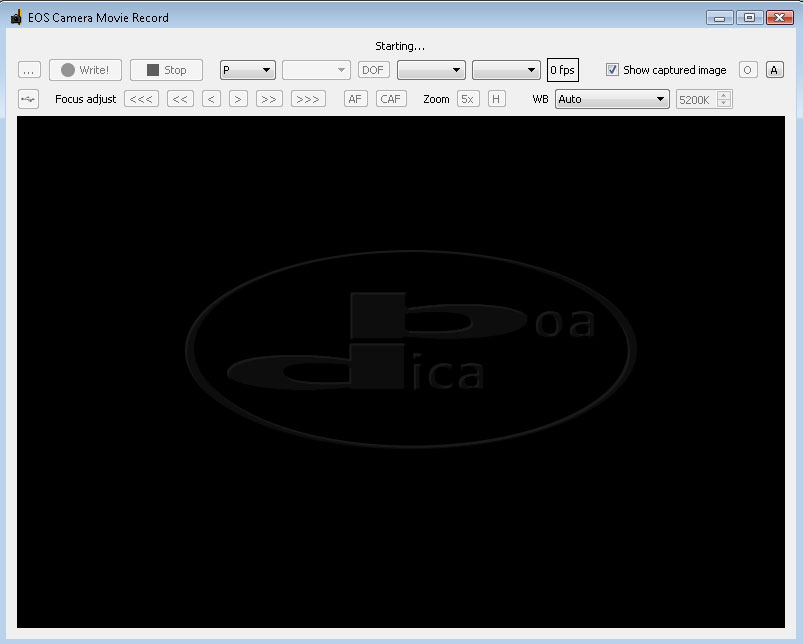
Task: Click the DOF preview button
Action: click(x=373, y=70)
